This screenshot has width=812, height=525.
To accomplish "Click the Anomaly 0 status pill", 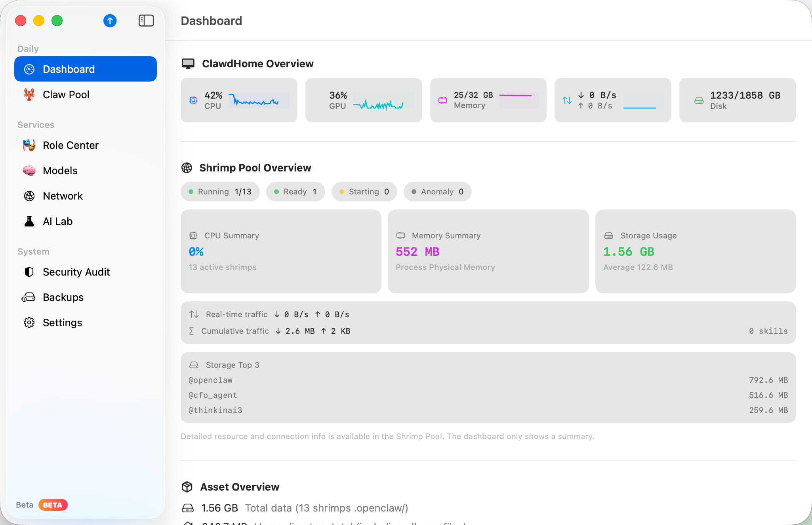I will click(x=437, y=192).
